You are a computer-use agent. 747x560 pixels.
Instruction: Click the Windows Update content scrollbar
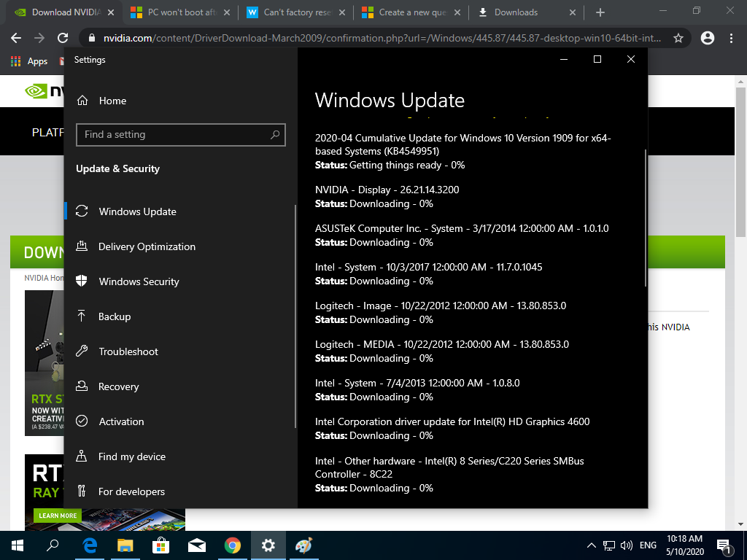pos(646,218)
